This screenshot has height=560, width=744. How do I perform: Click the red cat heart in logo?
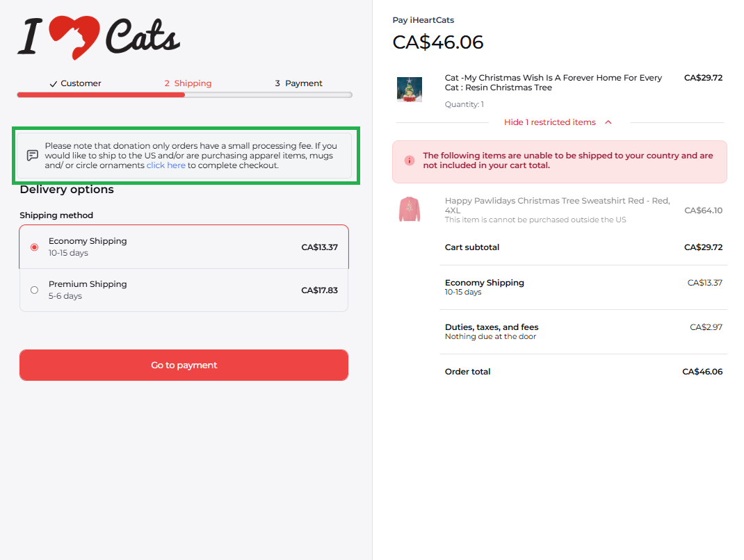click(x=74, y=38)
